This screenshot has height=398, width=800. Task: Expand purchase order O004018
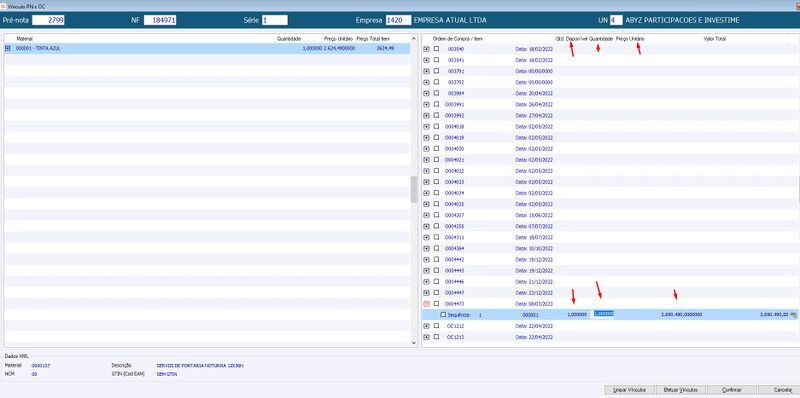[x=427, y=127]
